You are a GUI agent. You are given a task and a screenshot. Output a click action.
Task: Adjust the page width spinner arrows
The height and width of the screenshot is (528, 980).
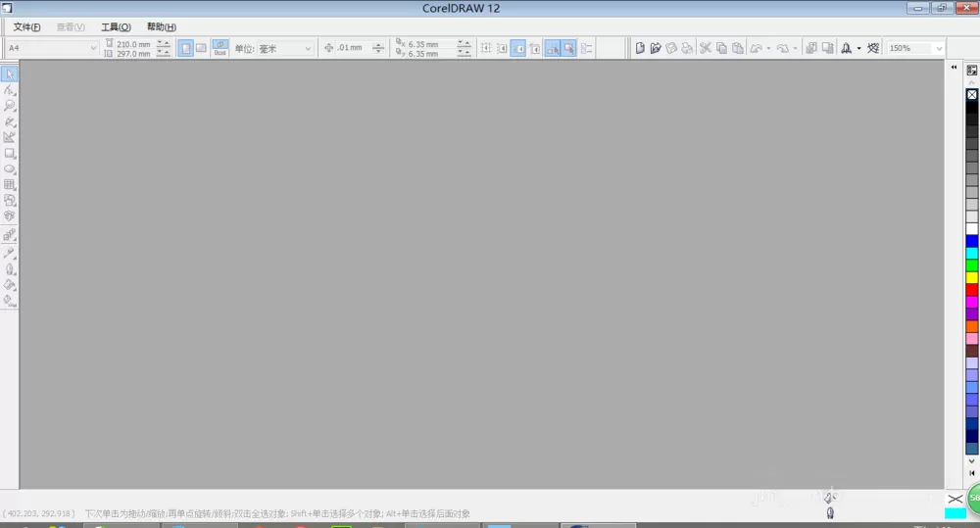[x=163, y=44]
